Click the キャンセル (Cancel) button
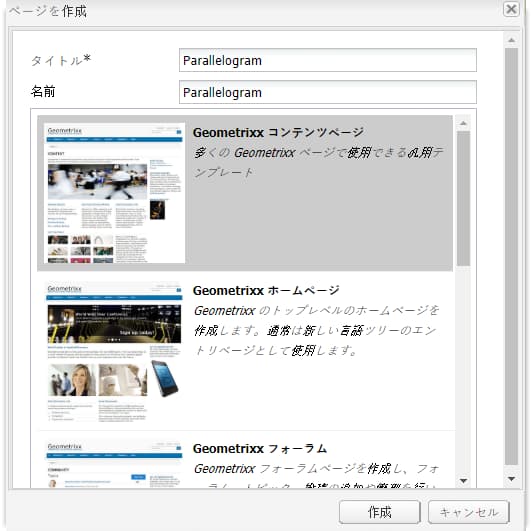Screen dimensions: 532x531 469,512
